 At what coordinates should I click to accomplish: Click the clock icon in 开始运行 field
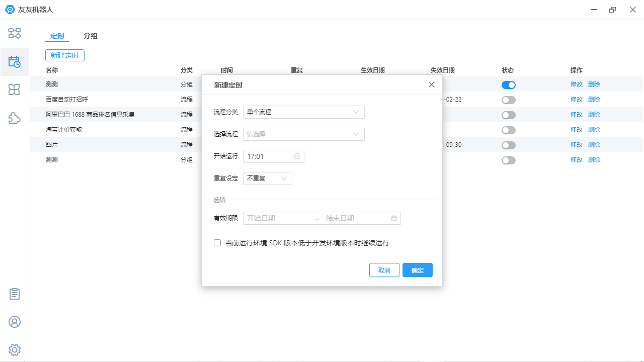(x=298, y=156)
